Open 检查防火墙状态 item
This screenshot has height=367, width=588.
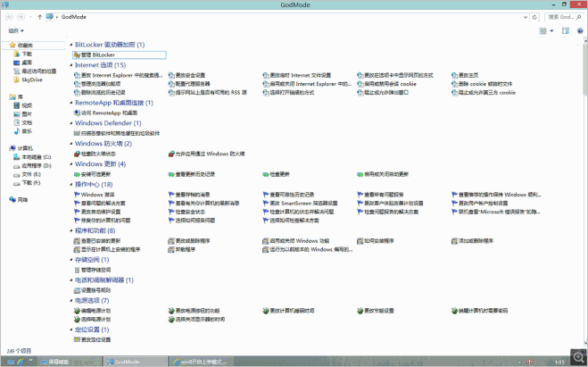(x=95, y=154)
